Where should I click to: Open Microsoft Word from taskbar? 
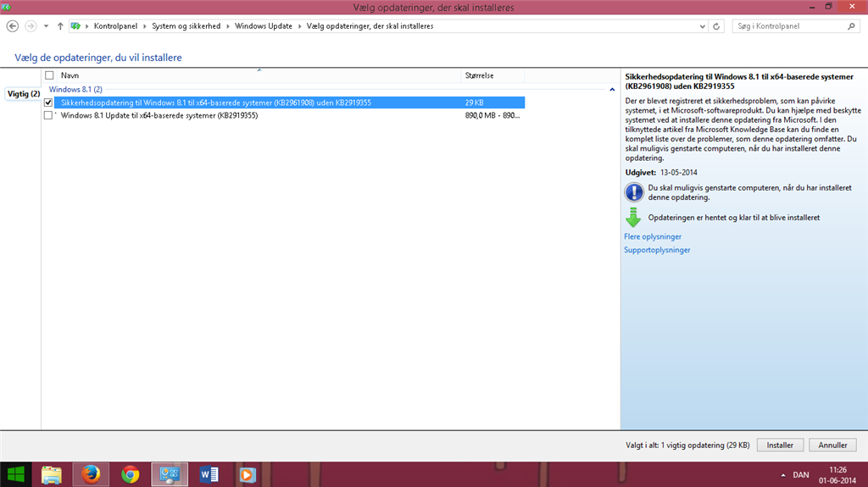[209, 475]
